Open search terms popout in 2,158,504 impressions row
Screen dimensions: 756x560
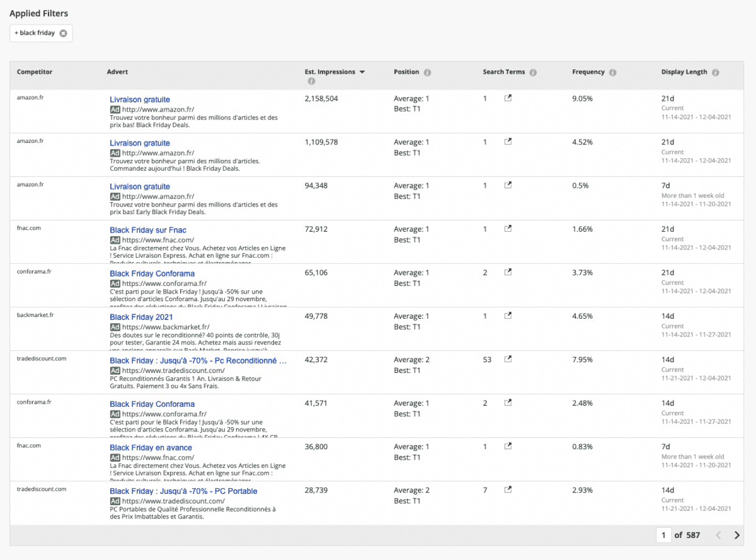point(508,98)
